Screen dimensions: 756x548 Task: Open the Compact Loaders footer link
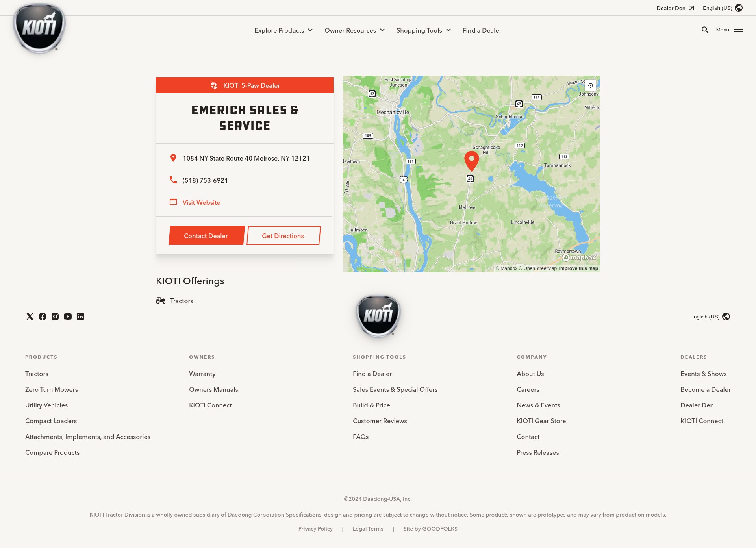(51, 421)
